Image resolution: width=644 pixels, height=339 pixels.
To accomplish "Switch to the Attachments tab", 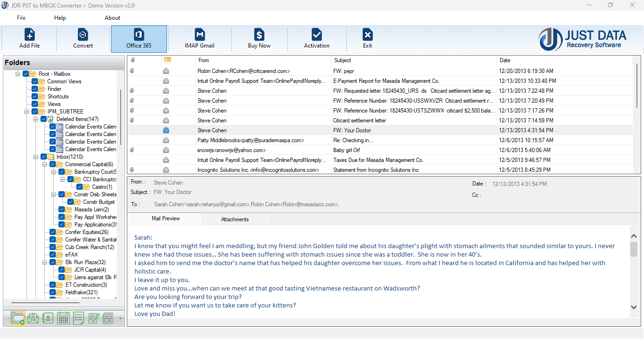I will [x=236, y=218].
